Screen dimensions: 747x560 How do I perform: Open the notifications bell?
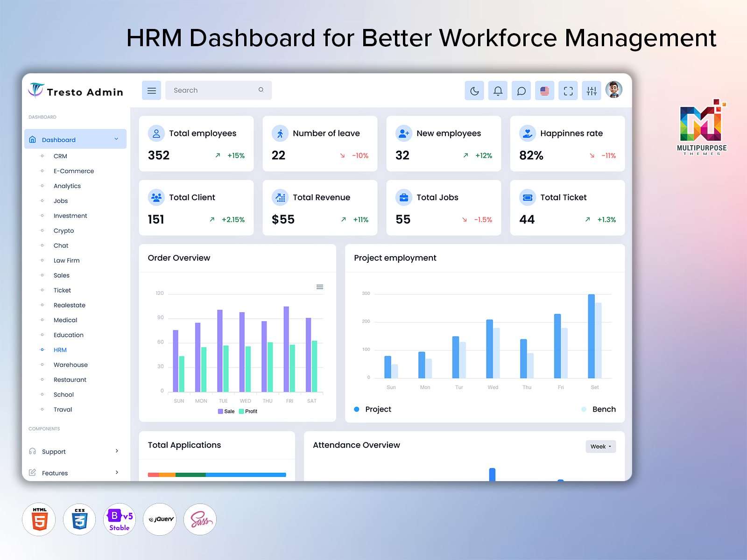point(498,91)
